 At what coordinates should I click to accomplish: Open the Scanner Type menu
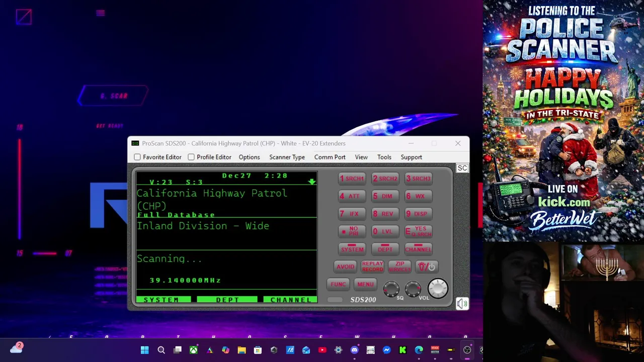tap(287, 157)
